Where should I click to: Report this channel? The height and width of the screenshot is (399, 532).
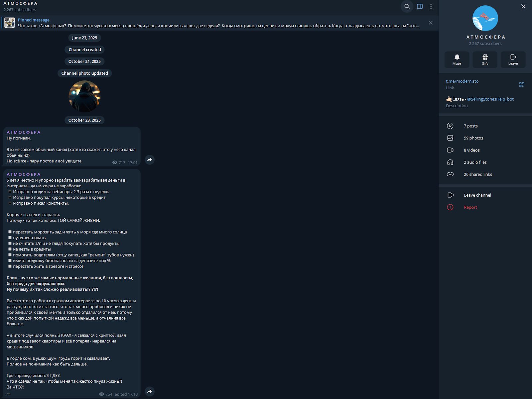485,207
